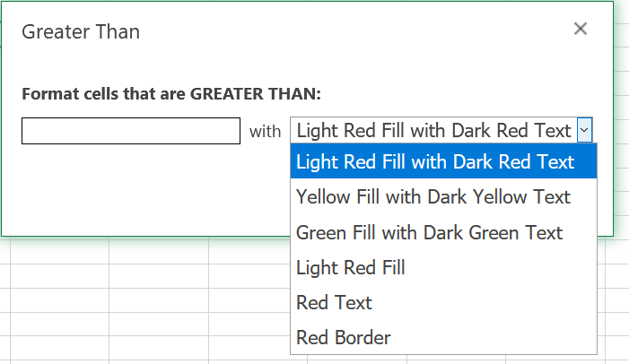
Task: Click the worksheet cell right of the Red Border option
Action: (x=614, y=338)
